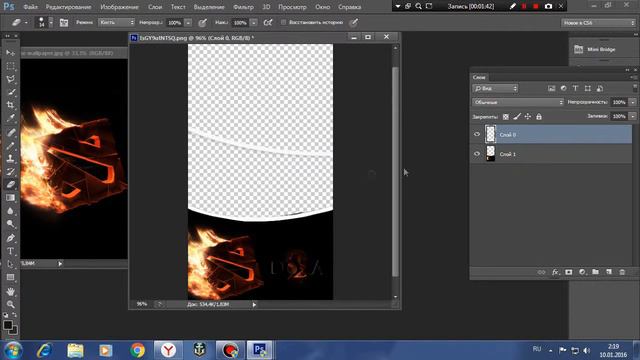Viewport: 640px width, 360px height.
Task: Hide the Слой 1 layer
Action: (x=477, y=154)
